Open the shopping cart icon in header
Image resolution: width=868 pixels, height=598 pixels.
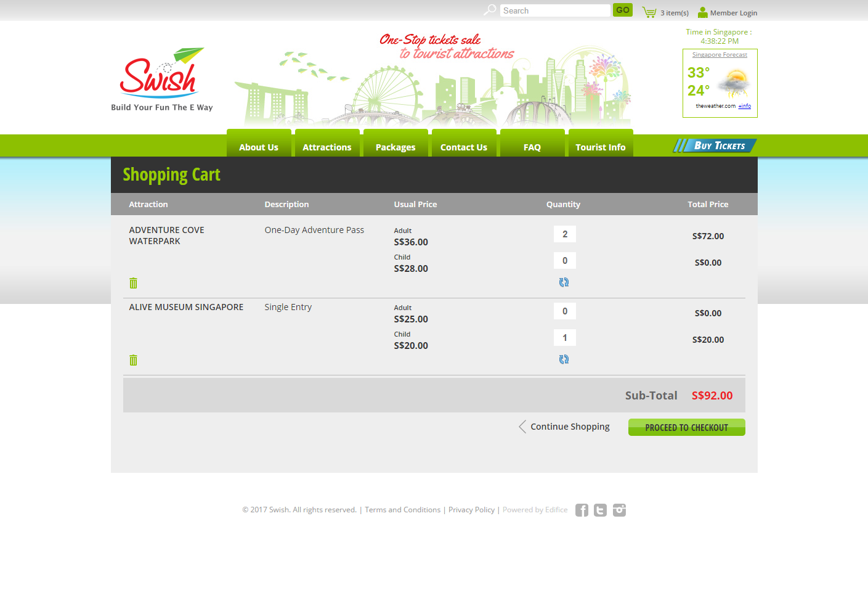tap(649, 12)
